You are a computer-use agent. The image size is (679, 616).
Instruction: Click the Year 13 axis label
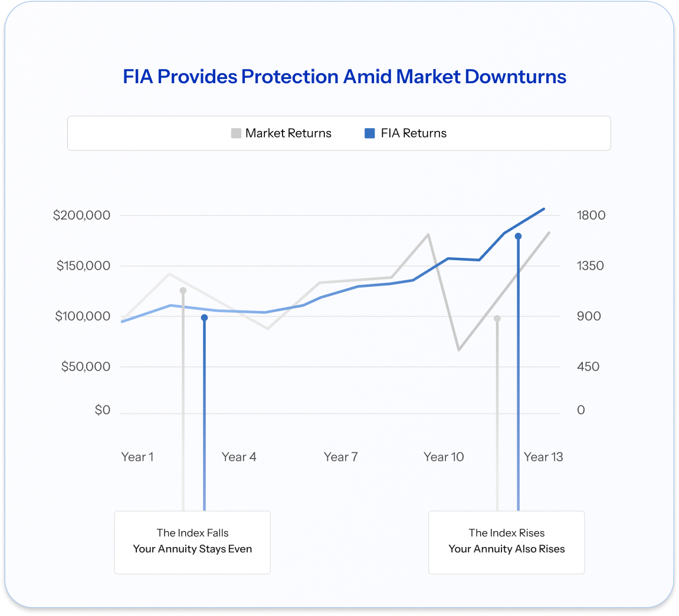coord(543,457)
